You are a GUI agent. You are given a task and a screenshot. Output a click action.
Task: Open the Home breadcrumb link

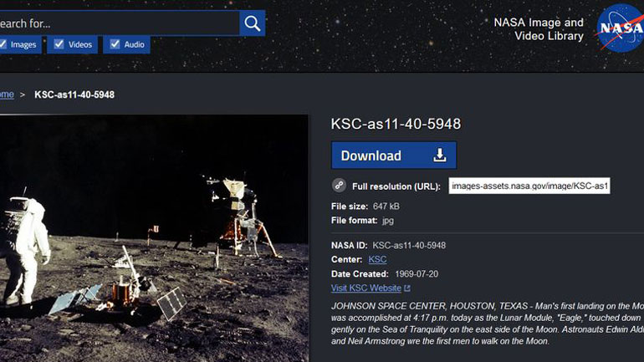click(x=7, y=94)
